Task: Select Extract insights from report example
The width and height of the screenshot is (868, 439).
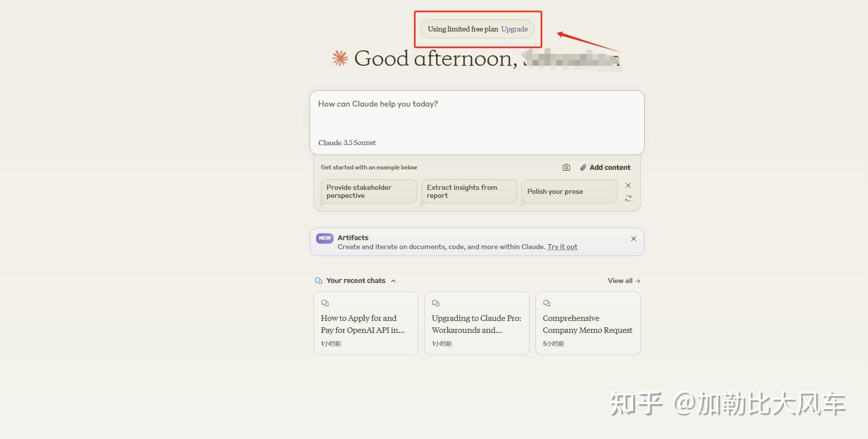Action: 469,191
